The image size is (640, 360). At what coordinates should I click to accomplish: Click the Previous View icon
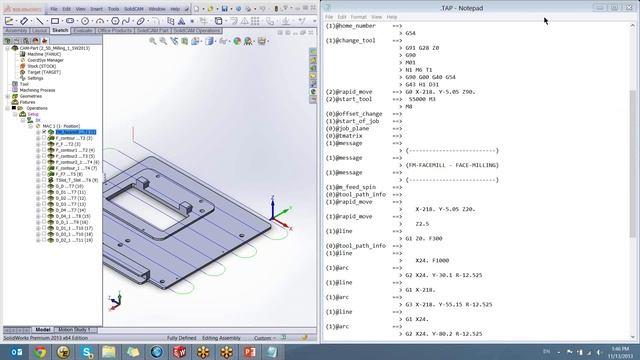[x=174, y=41]
